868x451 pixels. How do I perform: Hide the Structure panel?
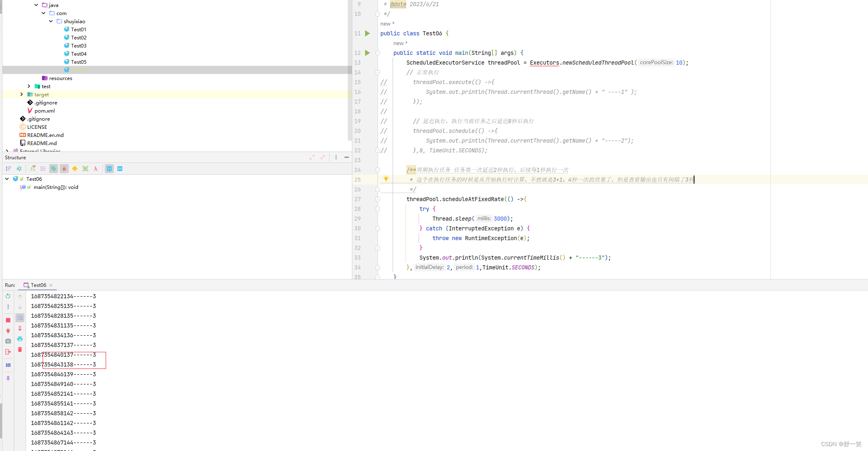[x=347, y=157]
